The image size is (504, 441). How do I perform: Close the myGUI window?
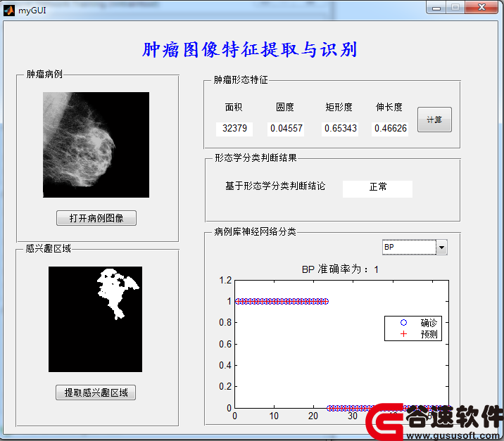481,8
